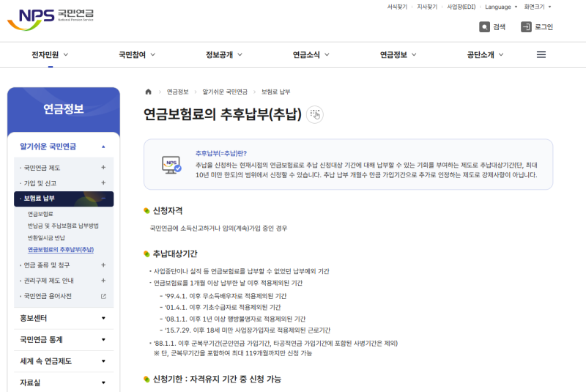The width and height of the screenshot is (586, 392).
Task: Click 신청기한 : 자격유지 기간 중 신청 가능 heading
Action: pos(217,379)
